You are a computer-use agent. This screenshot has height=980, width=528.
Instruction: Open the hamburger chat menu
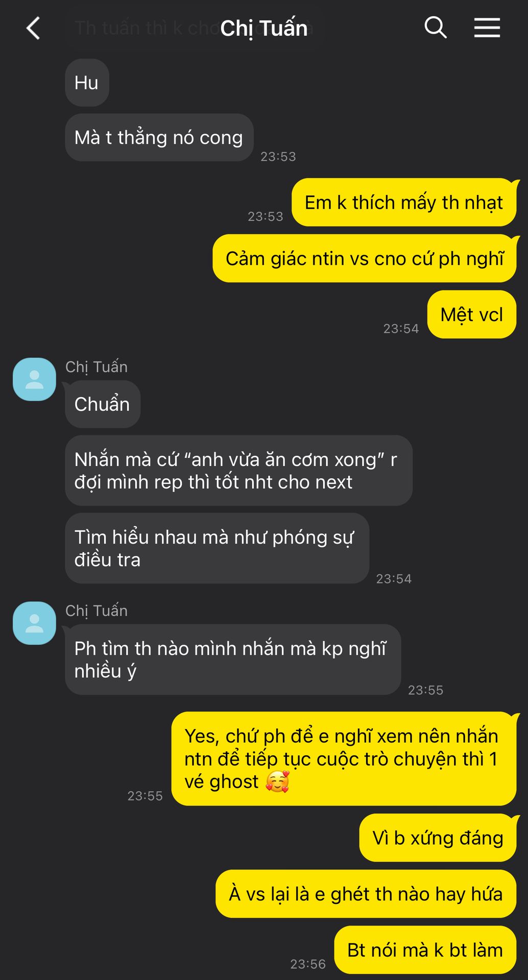click(x=487, y=28)
